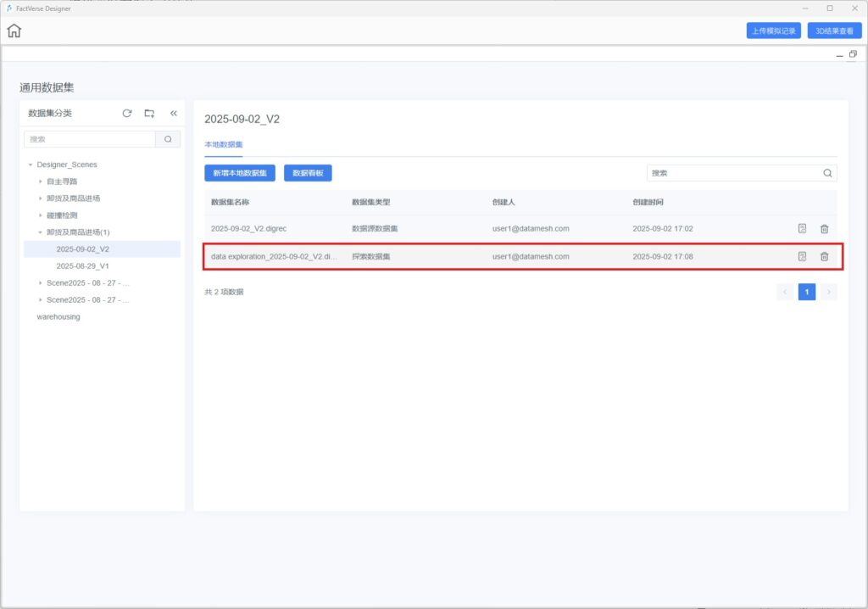Go to page 1 of results
This screenshot has height=609, width=868.
coord(807,292)
